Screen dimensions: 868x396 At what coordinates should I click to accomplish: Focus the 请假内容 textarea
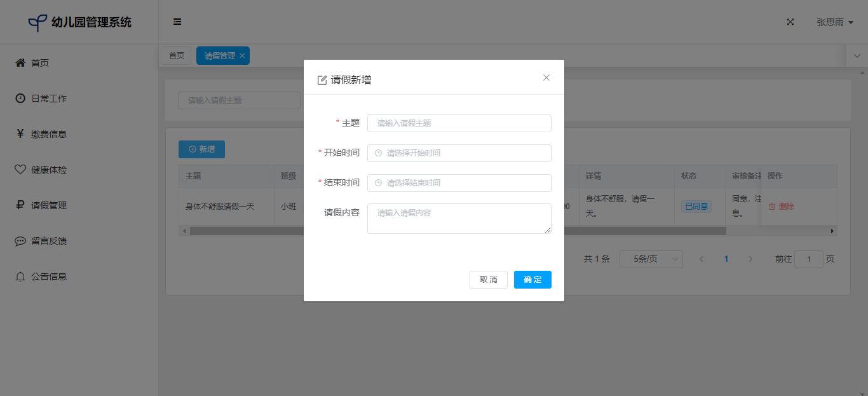point(459,219)
